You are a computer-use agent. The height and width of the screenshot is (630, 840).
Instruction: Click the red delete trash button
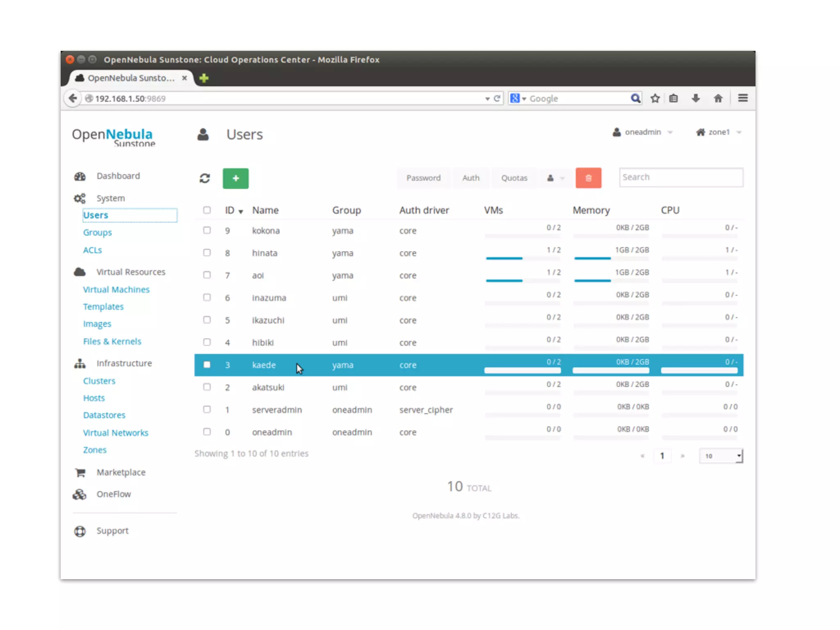pyautogui.click(x=588, y=178)
